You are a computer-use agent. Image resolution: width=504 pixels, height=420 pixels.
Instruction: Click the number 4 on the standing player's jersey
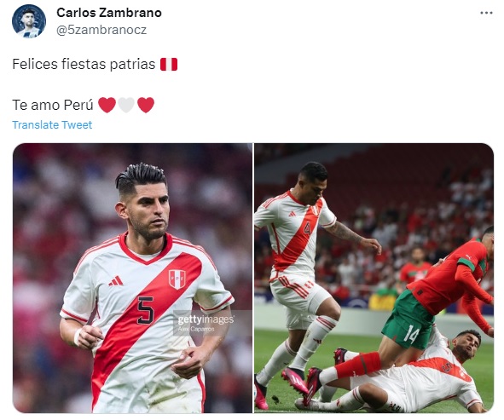coord(307,228)
